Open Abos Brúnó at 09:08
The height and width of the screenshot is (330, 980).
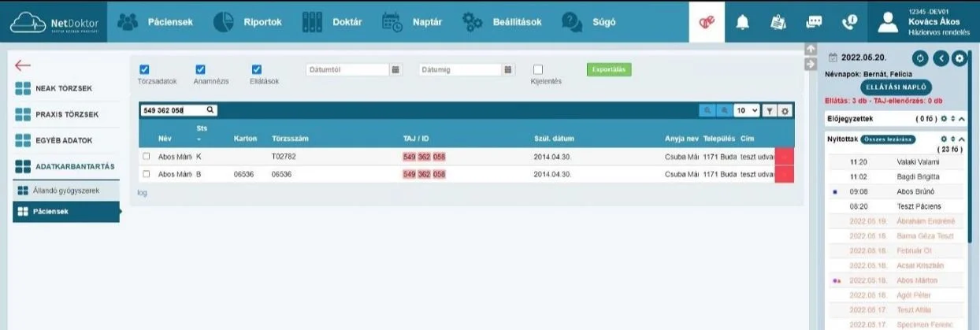[896, 191]
